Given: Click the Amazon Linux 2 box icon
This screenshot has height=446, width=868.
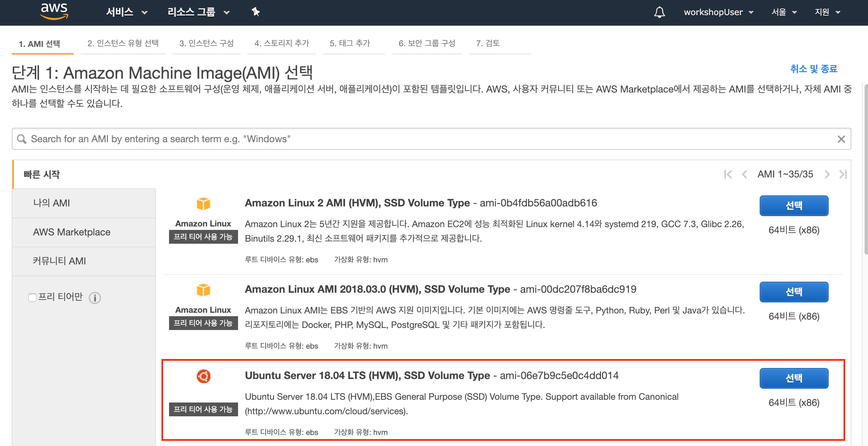Looking at the screenshot, I should pos(203,204).
